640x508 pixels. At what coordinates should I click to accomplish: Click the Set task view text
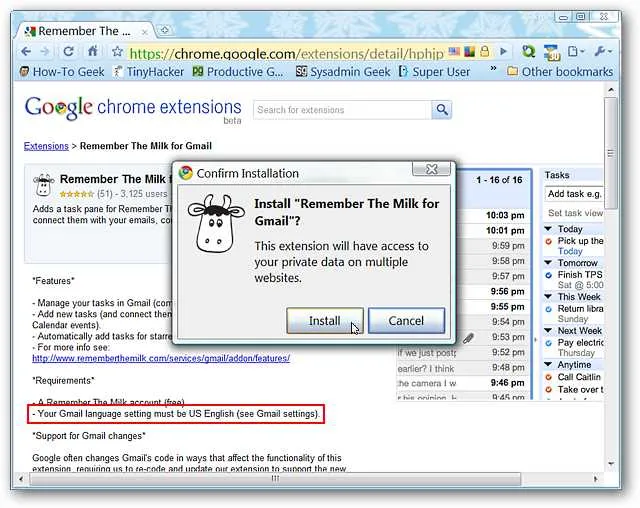(575, 213)
